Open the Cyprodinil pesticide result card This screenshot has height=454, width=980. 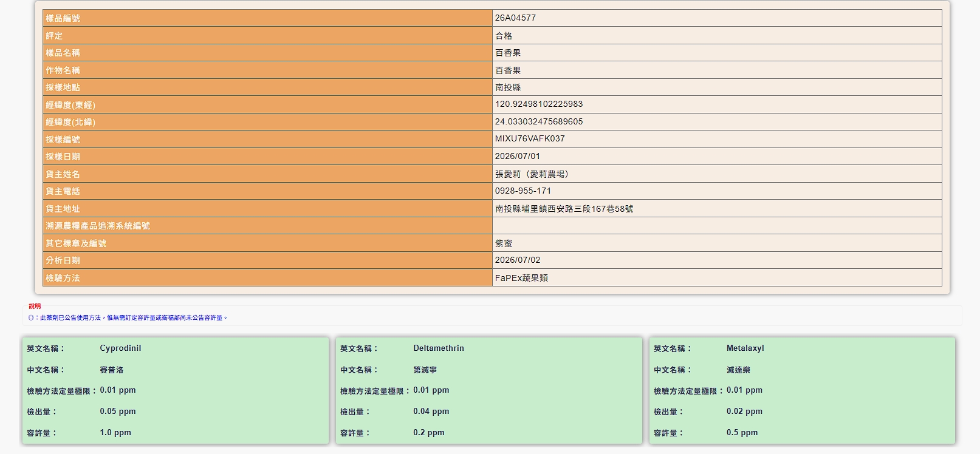(x=176, y=390)
